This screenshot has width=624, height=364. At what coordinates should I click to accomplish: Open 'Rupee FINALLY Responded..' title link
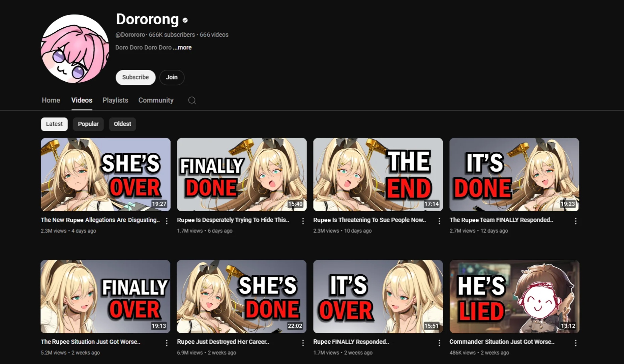point(351,342)
